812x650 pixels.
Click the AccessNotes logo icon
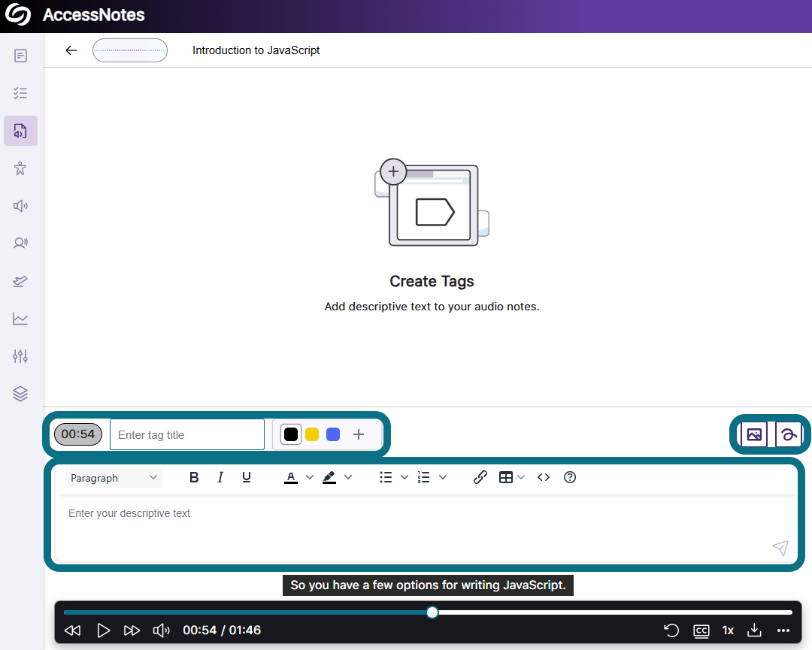tap(18, 14)
